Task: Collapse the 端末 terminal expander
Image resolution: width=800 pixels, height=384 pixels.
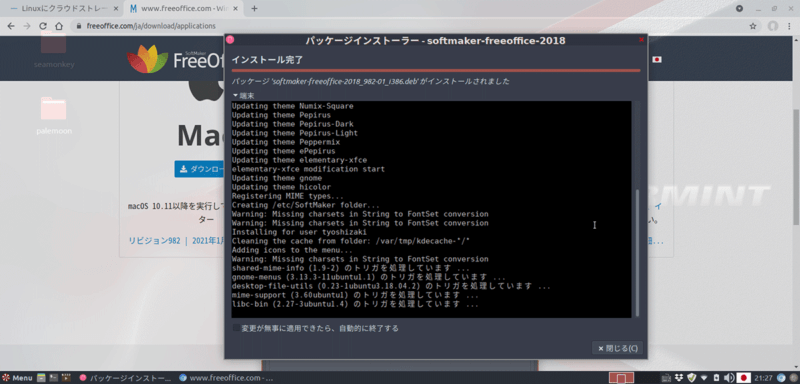Action: pos(243,95)
